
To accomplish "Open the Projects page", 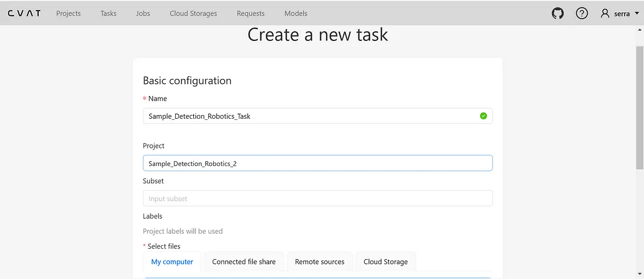I will click(x=68, y=13).
